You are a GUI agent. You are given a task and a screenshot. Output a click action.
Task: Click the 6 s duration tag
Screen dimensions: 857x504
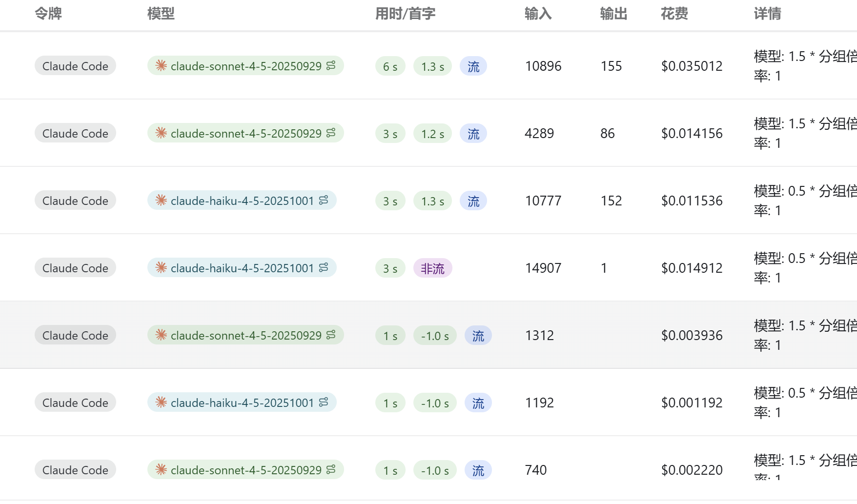[x=390, y=66]
